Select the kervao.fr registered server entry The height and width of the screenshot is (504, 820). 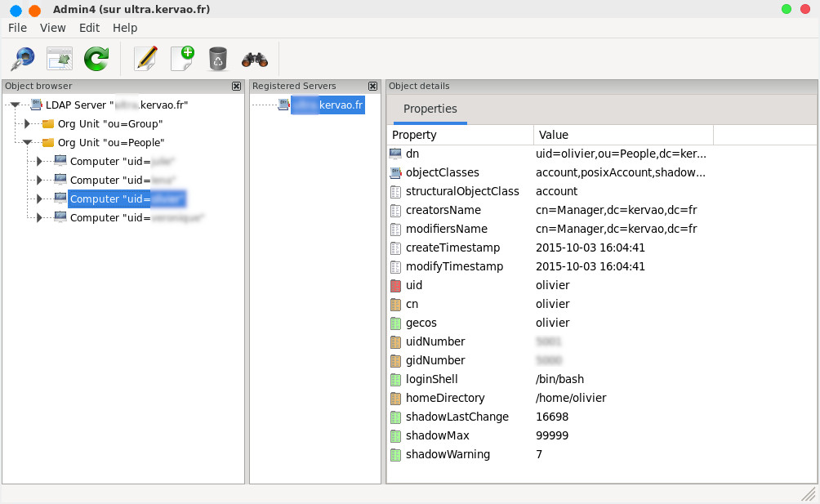(x=327, y=105)
